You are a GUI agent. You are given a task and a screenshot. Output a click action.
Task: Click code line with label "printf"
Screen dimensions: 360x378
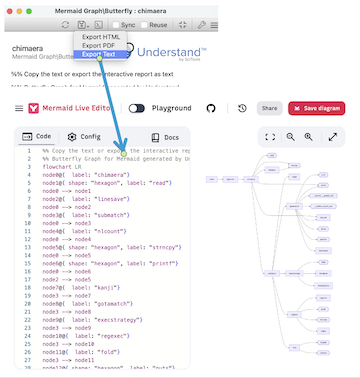click(110, 263)
